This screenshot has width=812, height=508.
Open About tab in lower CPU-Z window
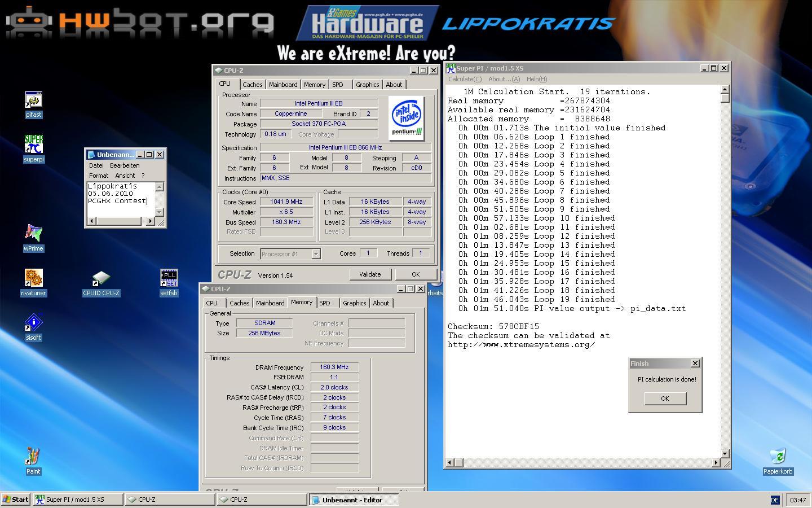[381, 303]
